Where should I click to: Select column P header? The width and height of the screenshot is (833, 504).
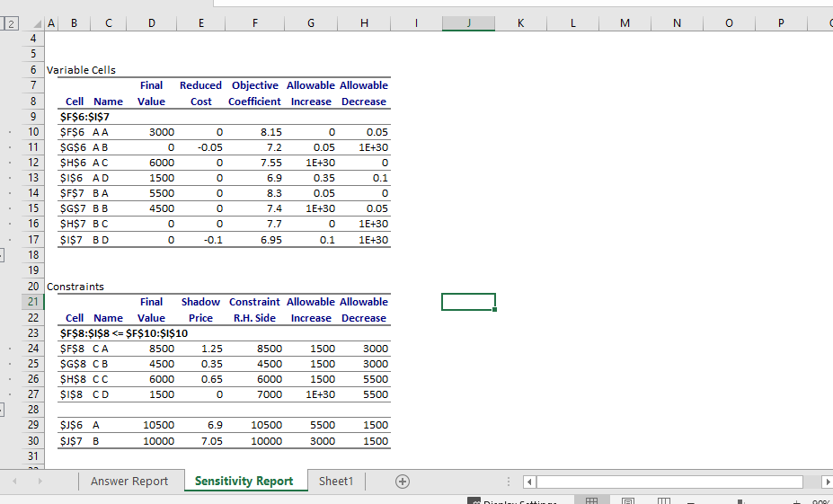pyautogui.click(x=780, y=23)
